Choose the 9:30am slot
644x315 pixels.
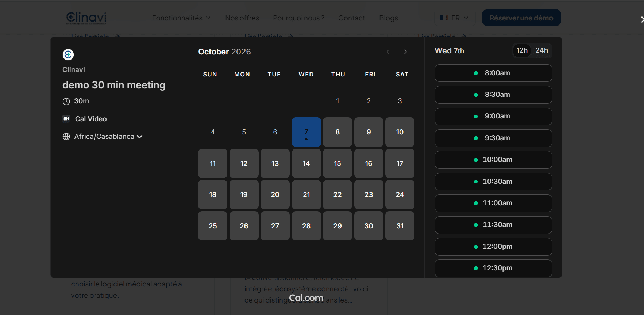pos(493,138)
